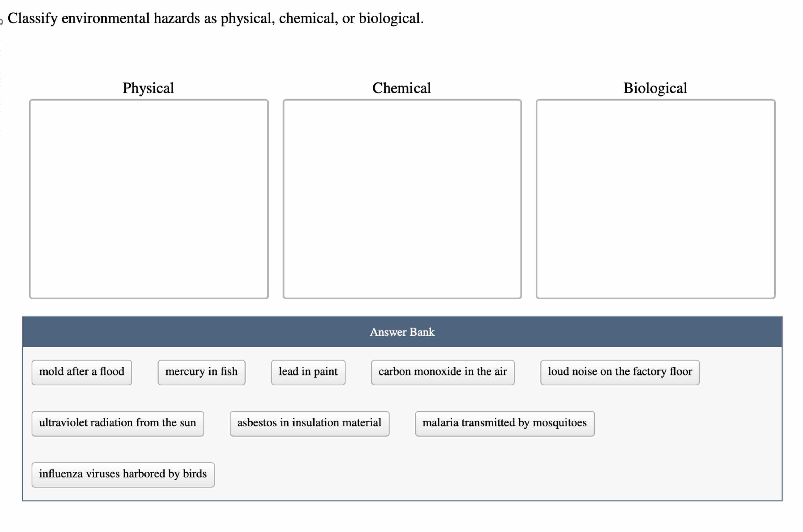Click the "mercury in fish" answer choice

pos(202,372)
